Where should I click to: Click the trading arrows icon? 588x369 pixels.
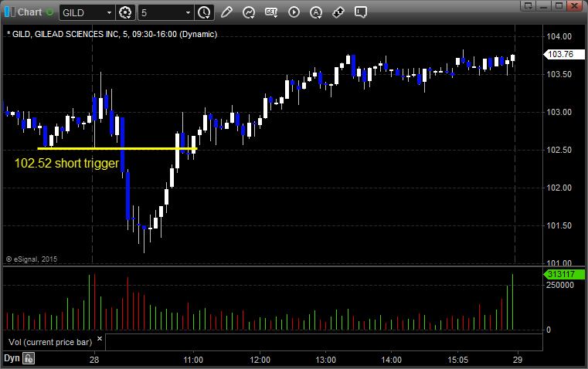coord(338,12)
